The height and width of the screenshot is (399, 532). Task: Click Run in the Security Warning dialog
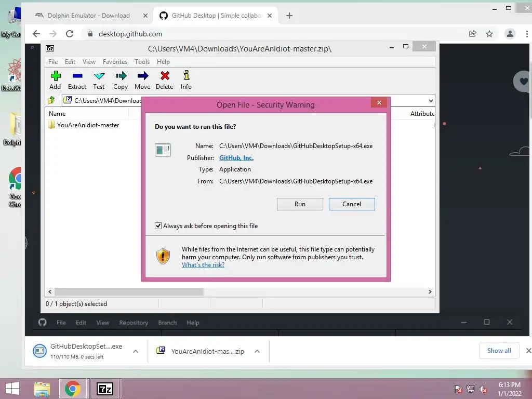click(300, 204)
